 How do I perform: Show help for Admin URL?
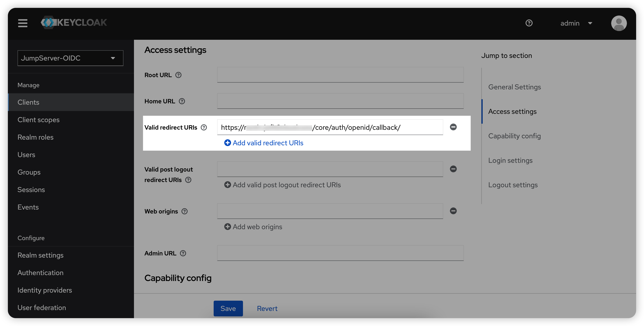[183, 253]
